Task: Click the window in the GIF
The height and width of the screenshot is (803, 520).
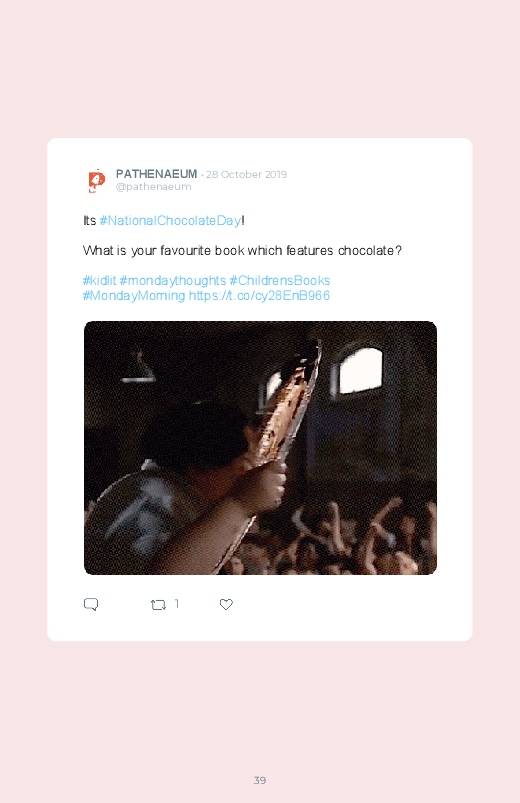Action: tap(361, 371)
